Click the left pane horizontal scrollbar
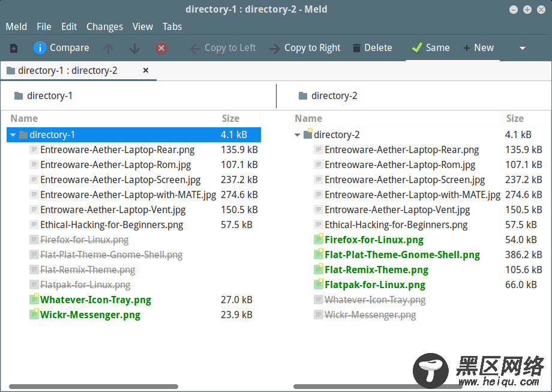The image size is (552, 392). [94, 387]
